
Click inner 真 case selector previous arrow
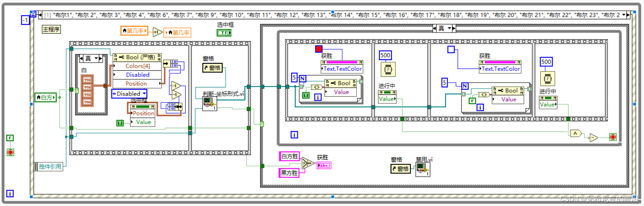click(x=81, y=59)
